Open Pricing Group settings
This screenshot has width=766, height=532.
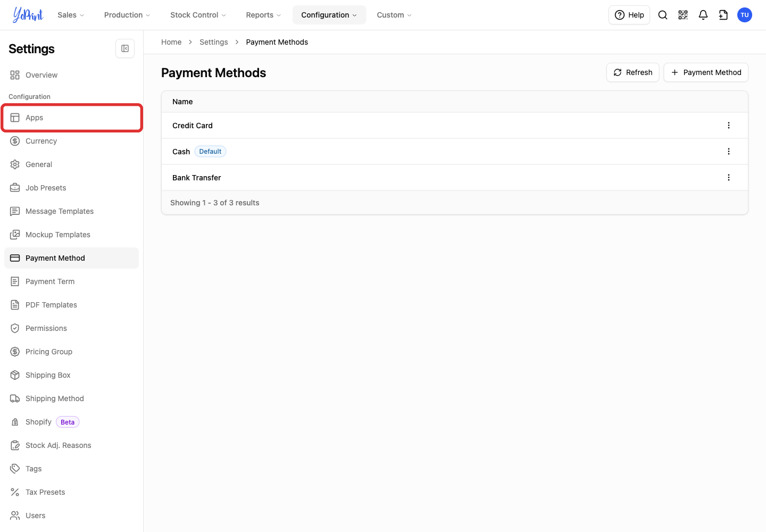71,352
